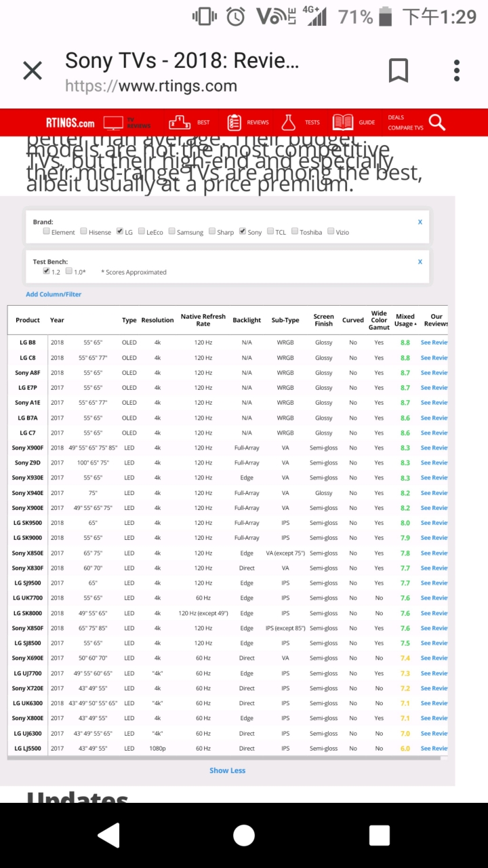Select '120 Hz (except 49")' cell
488x868 pixels.
(x=203, y=613)
